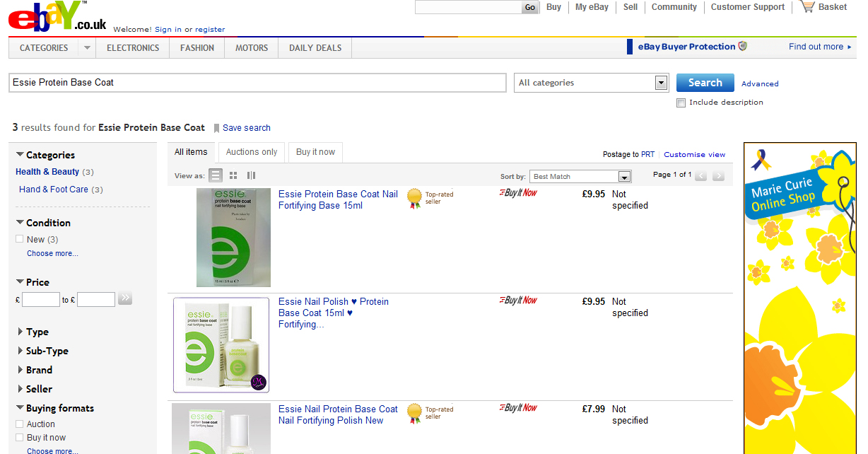
Task: Enable the Auction buying format checkbox
Action: pyautogui.click(x=20, y=424)
